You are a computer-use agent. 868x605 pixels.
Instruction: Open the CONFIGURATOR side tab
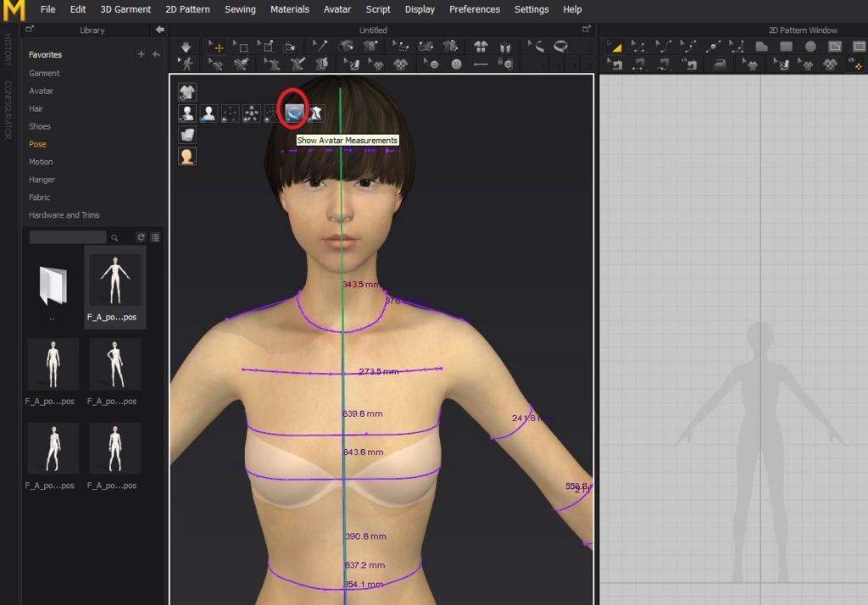[8, 110]
